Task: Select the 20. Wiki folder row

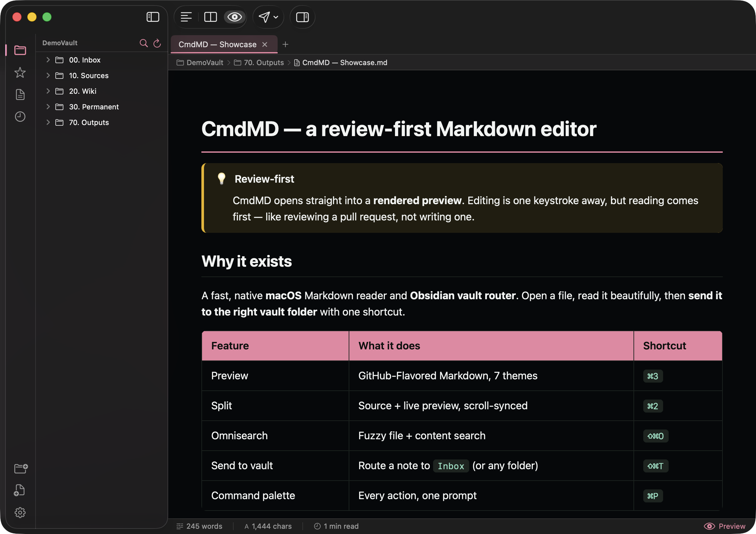Action: tap(102, 91)
